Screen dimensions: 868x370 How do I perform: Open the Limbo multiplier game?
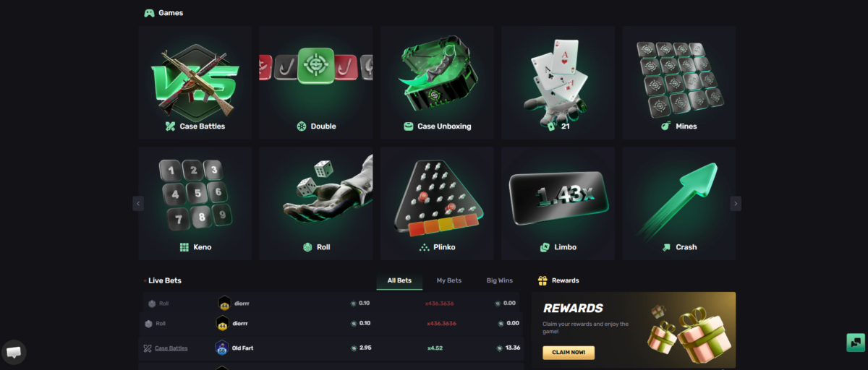(558, 204)
